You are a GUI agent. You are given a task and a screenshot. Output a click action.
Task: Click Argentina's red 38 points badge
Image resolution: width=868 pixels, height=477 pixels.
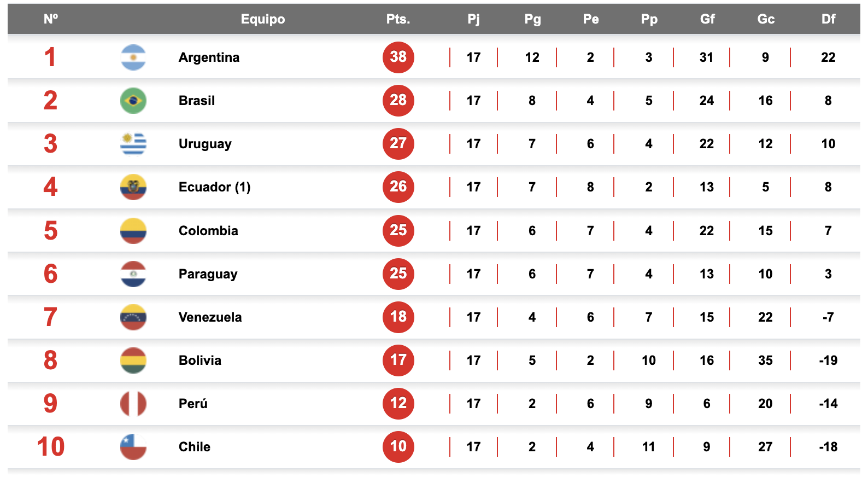coord(398,57)
